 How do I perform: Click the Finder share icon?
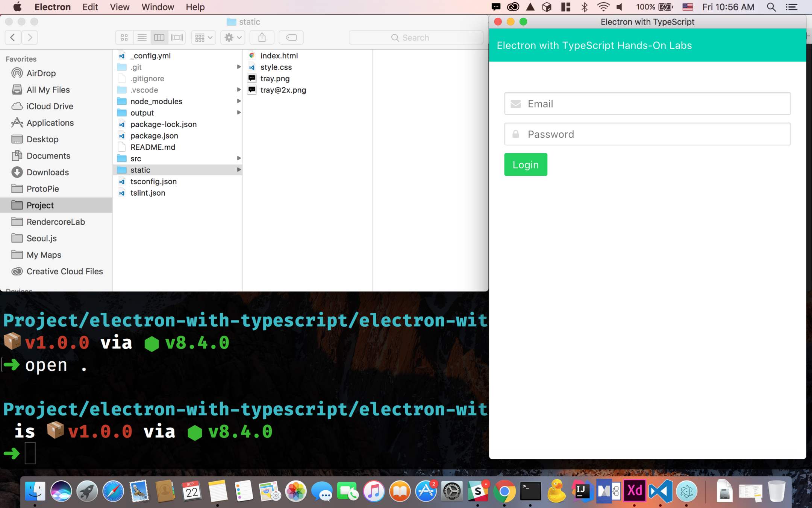(x=262, y=37)
